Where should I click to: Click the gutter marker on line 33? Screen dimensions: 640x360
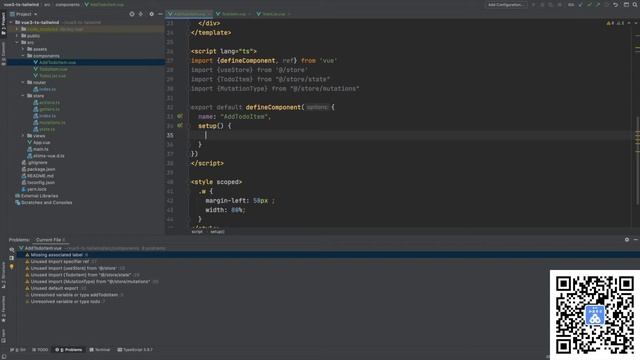click(x=180, y=116)
